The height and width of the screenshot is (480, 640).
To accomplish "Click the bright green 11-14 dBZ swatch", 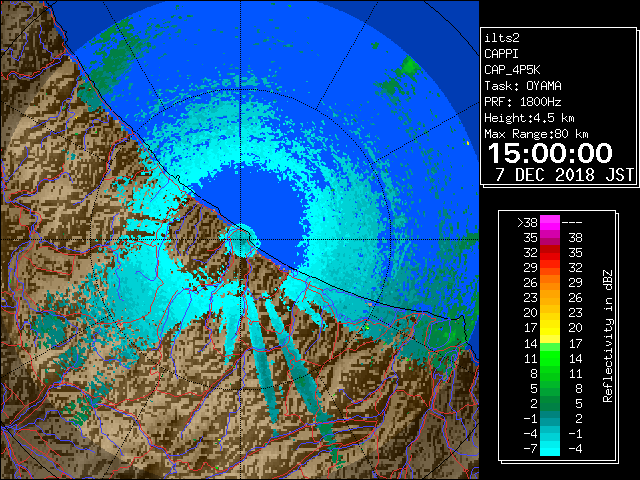I will (x=550, y=358).
